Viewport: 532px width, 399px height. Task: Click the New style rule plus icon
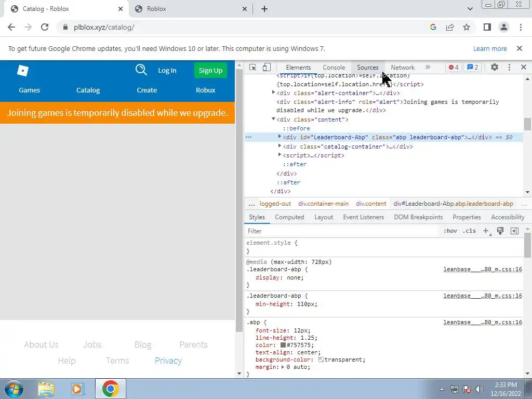[486, 231]
